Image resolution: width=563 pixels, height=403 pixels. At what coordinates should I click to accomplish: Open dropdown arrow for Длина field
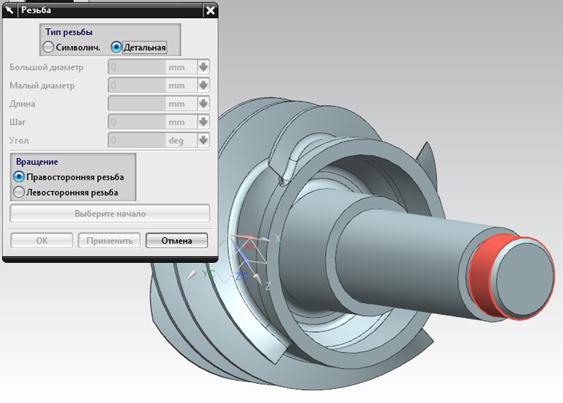click(203, 104)
